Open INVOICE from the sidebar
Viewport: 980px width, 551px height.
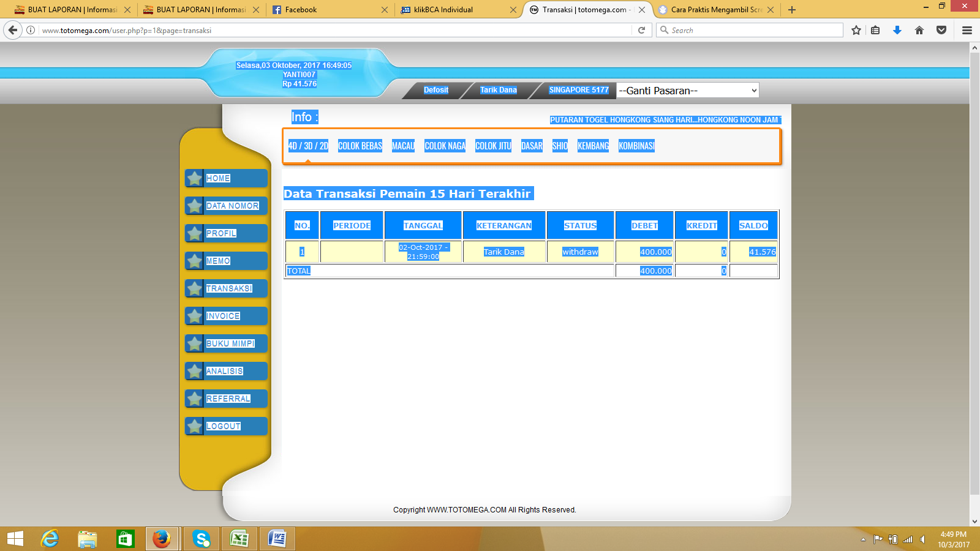tap(224, 316)
